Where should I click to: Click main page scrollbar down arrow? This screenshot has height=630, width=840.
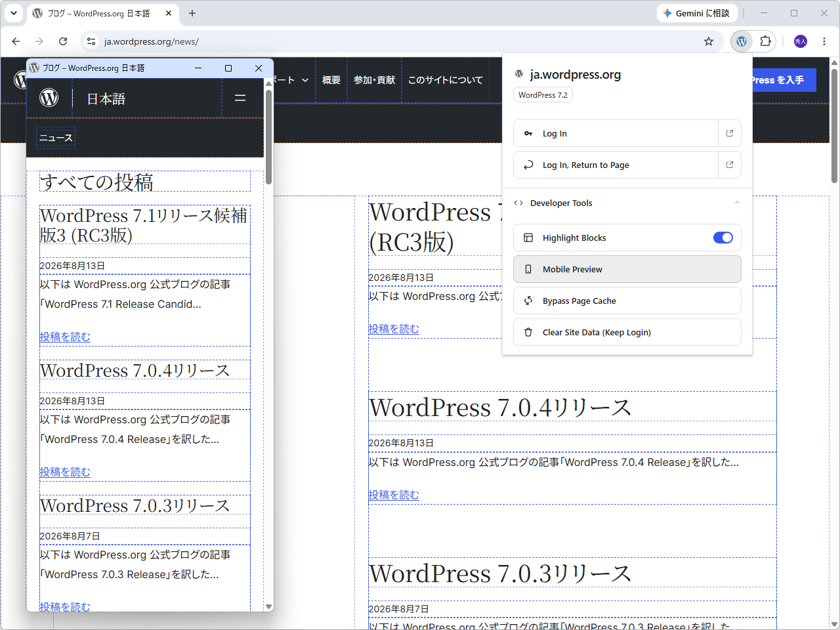click(x=834, y=624)
